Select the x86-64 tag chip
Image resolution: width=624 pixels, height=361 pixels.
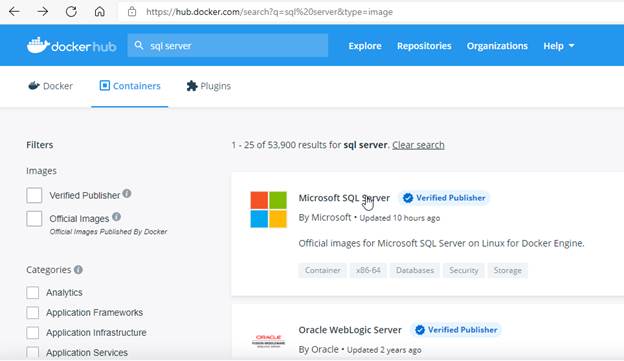(x=368, y=270)
